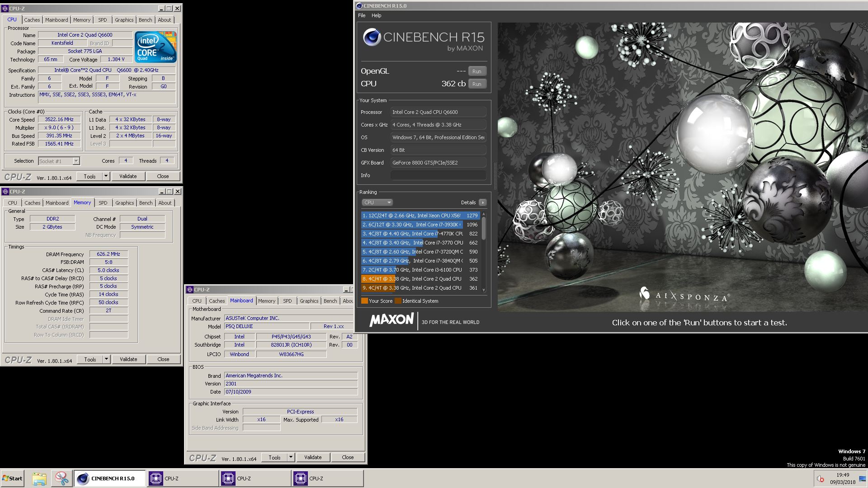Screen dimensions: 868x488
Task: Click the Info input field
Action: coord(438,175)
